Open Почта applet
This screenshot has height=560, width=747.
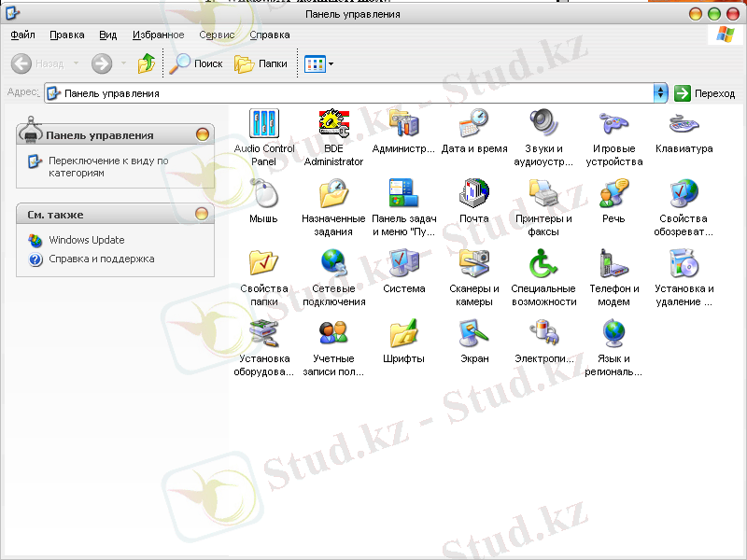474,193
